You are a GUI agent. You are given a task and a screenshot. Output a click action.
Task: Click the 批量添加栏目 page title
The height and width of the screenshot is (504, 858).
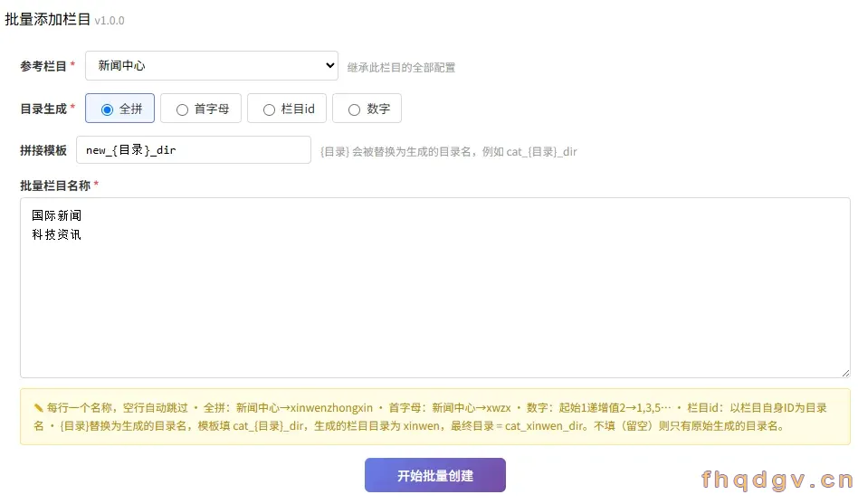48,19
